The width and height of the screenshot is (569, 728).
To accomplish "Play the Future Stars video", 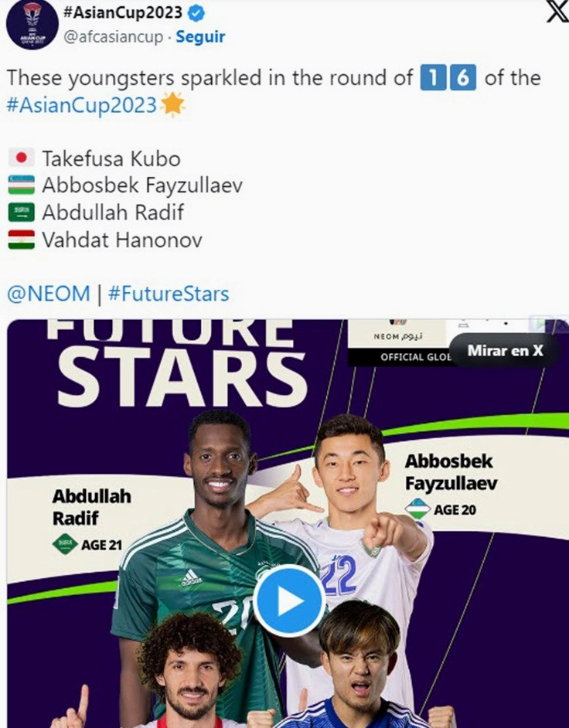I will pos(288,600).
